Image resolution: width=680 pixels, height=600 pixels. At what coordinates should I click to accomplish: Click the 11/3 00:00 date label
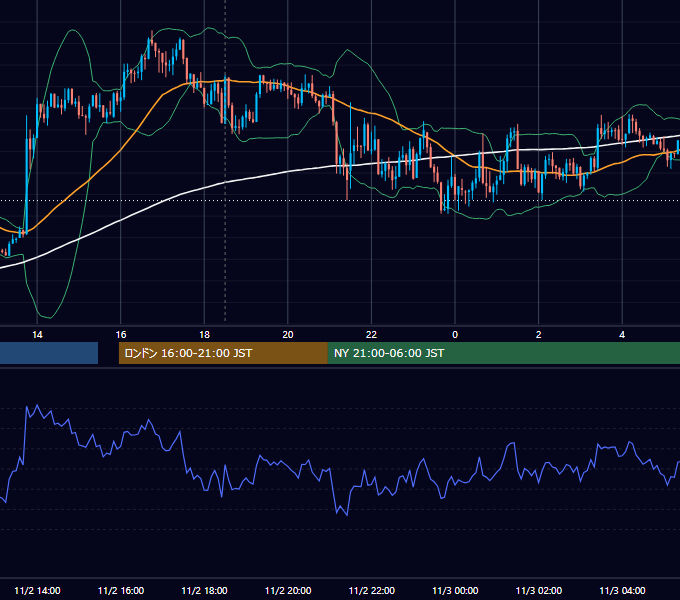[455, 590]
